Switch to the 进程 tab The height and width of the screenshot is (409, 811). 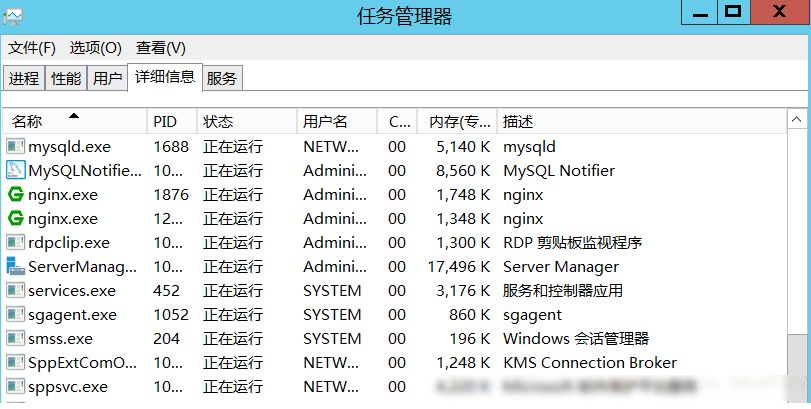pyautogui.click(x=24, y=78)
